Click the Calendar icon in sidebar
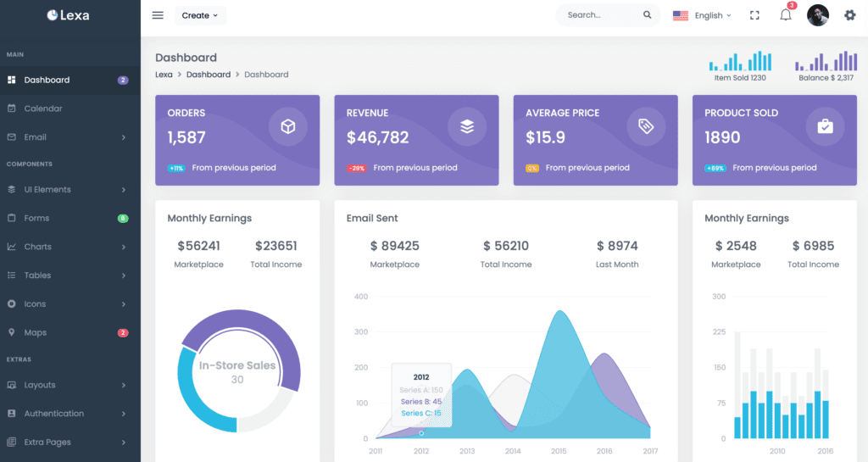Screen dimensions: 868x462 [11, 109]
